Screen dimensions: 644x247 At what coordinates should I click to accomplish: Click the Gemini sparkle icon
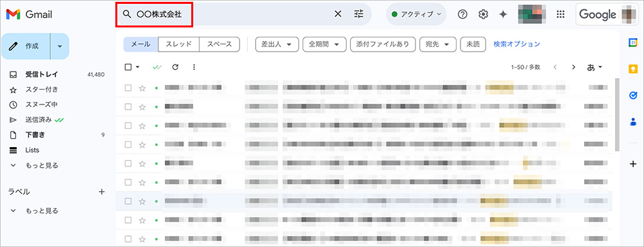[503, 14]
